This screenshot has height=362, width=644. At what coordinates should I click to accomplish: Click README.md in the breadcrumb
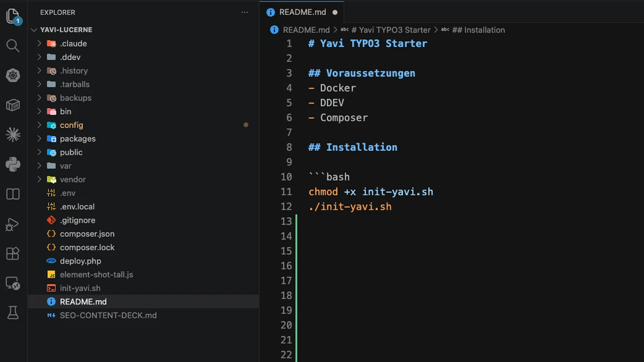[306, 30]
